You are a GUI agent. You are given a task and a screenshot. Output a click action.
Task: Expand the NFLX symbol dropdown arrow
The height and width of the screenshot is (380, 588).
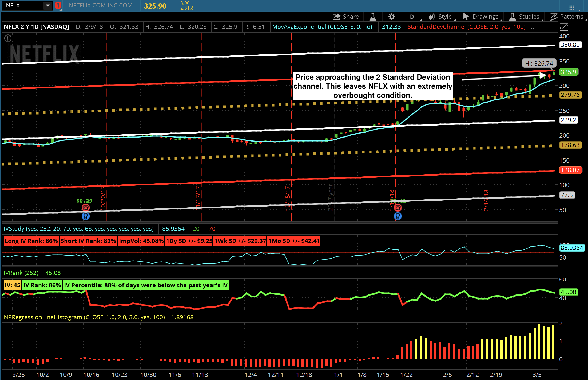[x=47, y=5]
